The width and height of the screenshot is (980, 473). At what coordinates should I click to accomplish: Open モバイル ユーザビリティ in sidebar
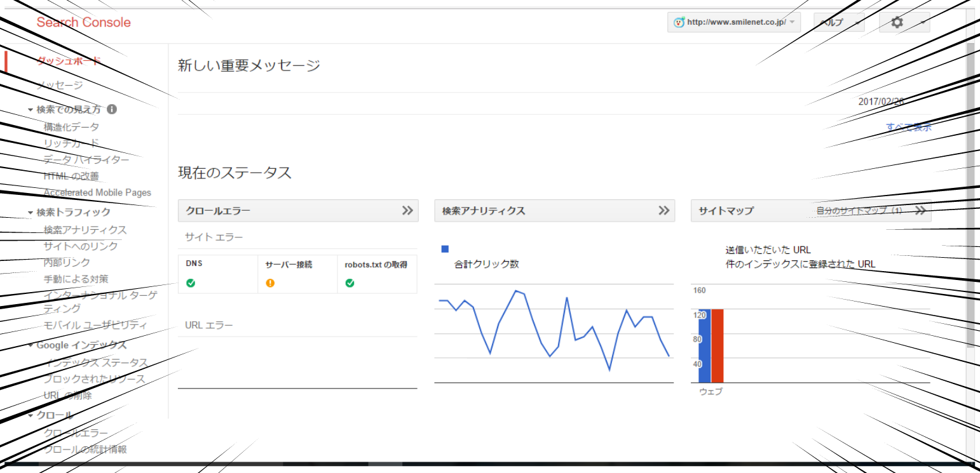(x=95, y=325)
